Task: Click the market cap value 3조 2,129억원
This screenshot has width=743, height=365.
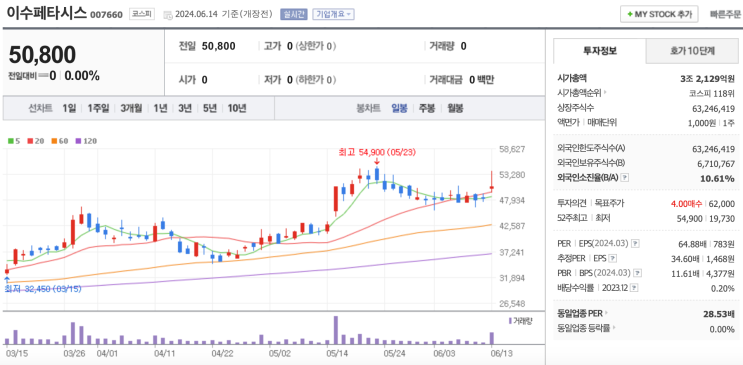Action: click(x=707, y=79)
